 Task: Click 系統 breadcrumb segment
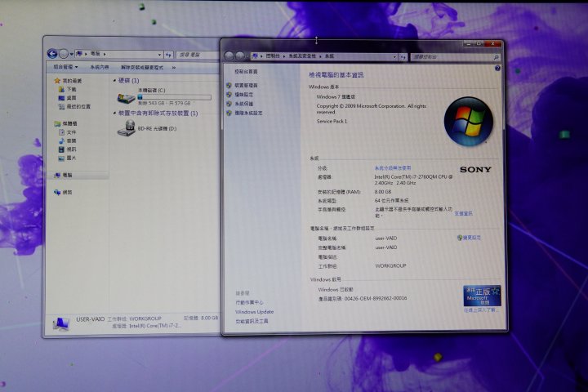point(329,56)
